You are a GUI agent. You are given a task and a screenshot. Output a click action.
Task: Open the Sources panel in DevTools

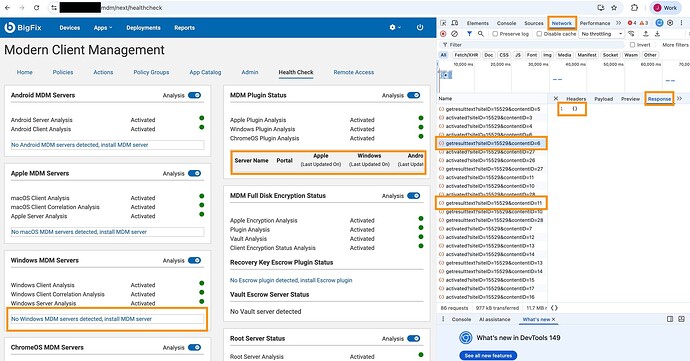534,23
